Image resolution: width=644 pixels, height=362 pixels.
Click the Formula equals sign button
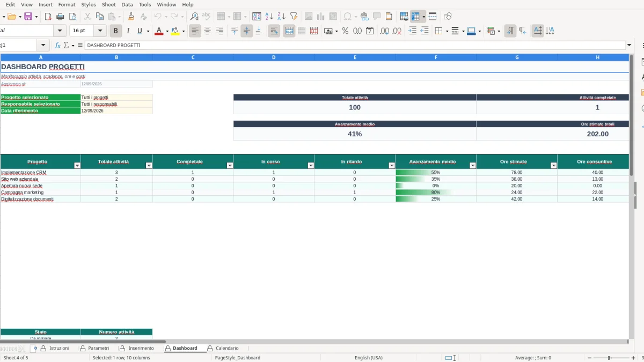80,45
